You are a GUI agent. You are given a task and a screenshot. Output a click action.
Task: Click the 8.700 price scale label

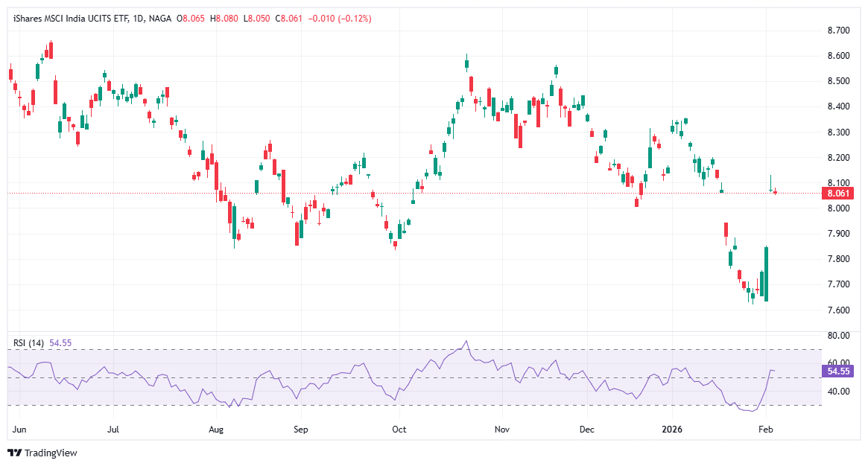click(x=838, y=31)
